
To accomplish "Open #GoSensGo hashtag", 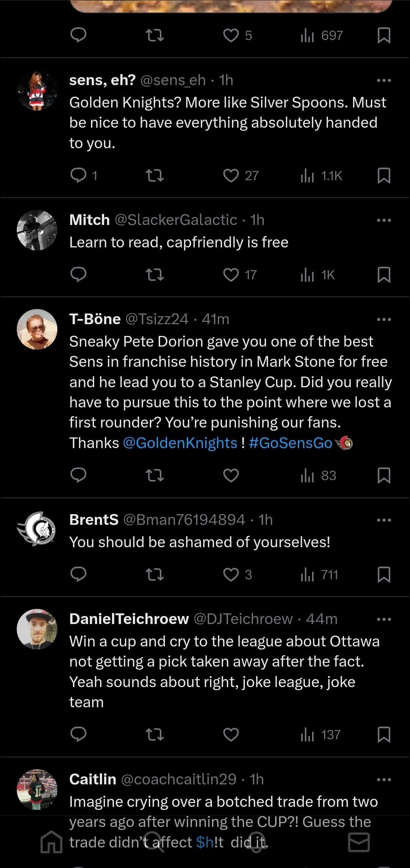I will [290, 443].
